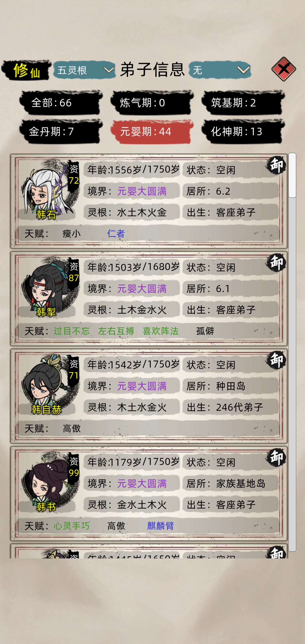This screenshot has height=644, width=305.
Task: Click the 卸 icon on 韩掣's card
Action: [x=276, y=263]
